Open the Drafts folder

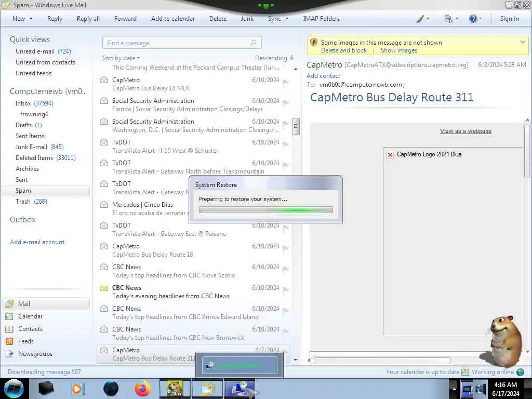[29, 125]
